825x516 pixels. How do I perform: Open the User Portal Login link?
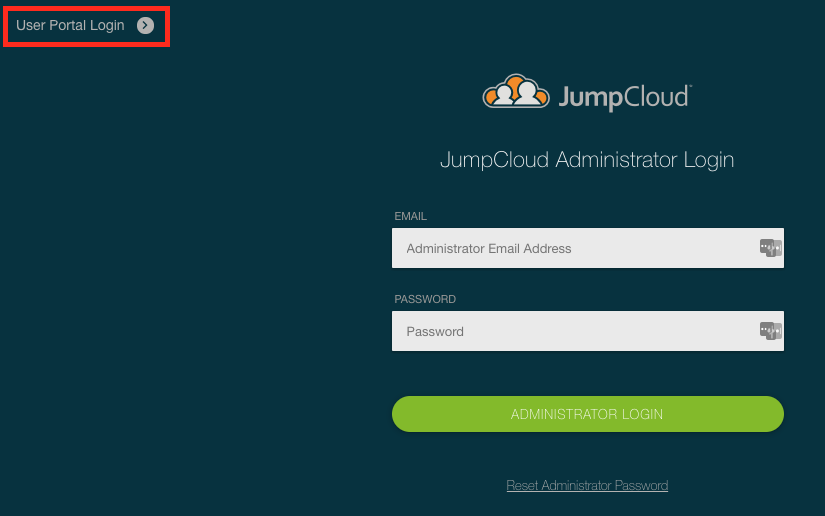(70, 25)
